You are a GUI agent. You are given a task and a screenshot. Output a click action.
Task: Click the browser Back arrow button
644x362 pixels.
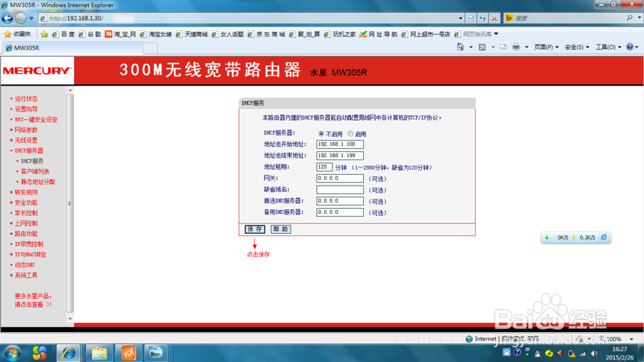pyautogui.click(x=7, y=18)
